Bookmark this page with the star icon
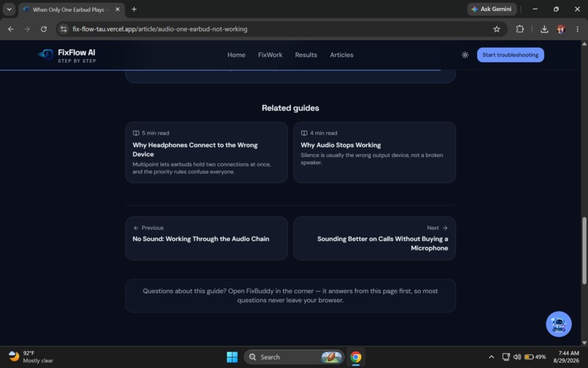This screenshot has width=588, height=368. [x=497, y=29]
